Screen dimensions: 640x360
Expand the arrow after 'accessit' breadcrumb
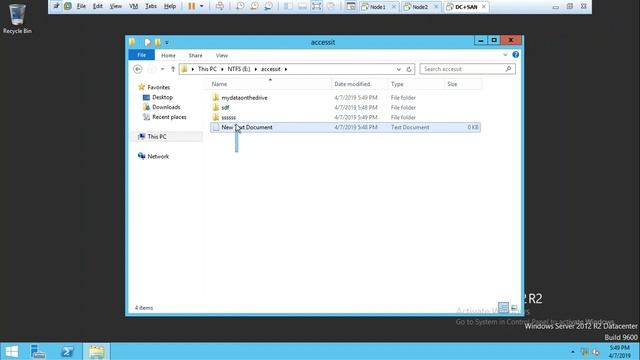point(286,69)
